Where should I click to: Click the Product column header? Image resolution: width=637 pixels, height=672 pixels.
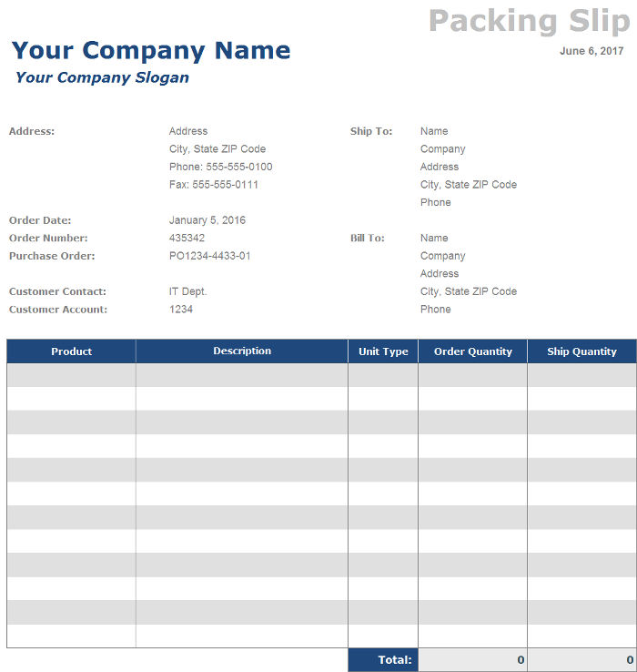(71, 351)
